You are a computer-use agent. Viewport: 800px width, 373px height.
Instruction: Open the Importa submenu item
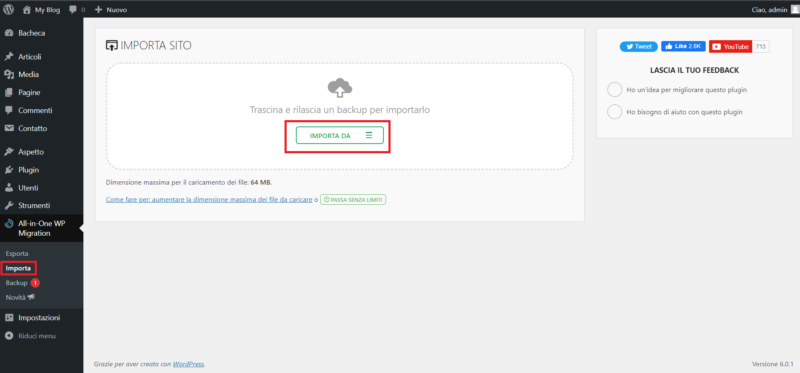[x=18, y=268]
